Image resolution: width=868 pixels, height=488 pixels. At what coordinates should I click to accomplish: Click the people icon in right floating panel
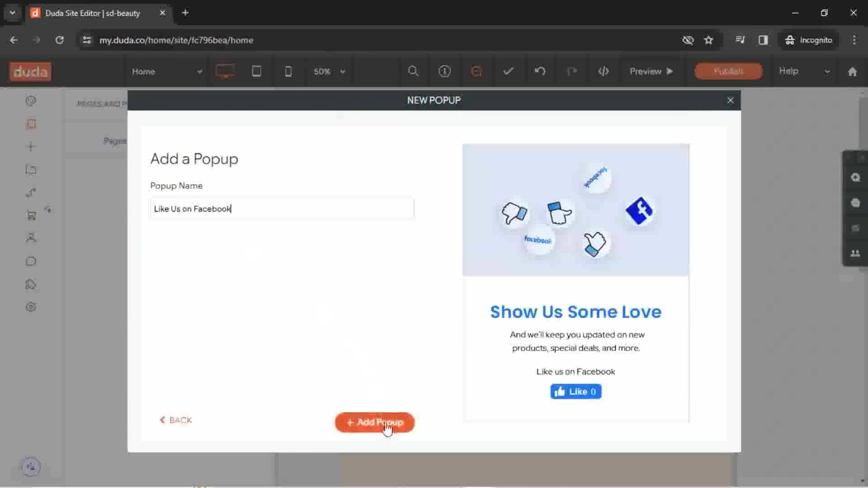pyautogui.click(x=855, y=253)
